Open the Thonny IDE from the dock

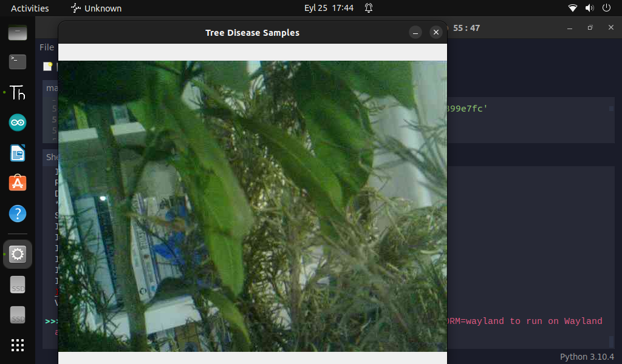(x=18, y=92)
